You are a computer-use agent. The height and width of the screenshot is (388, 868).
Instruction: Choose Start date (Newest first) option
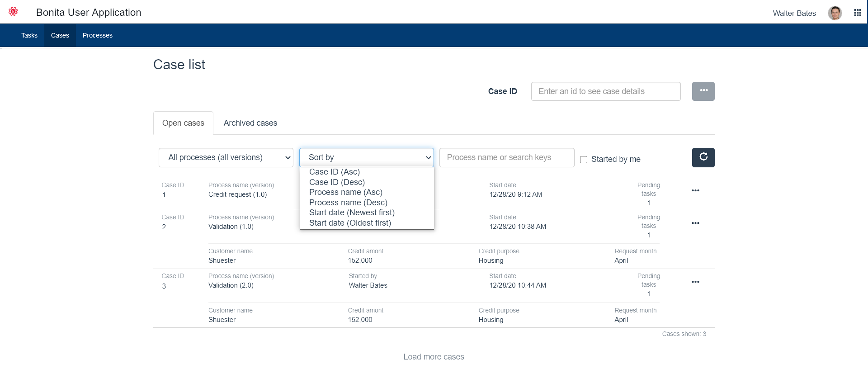click(352, 213)
